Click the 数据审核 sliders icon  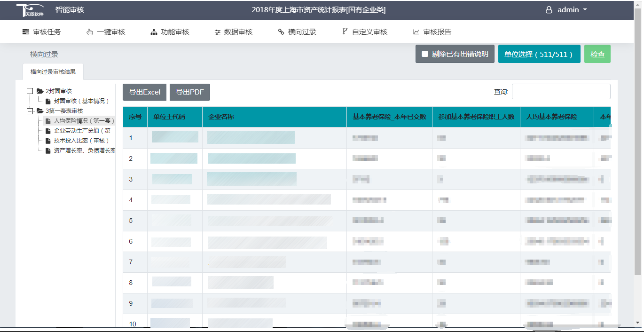pyautogui.click(x=217, y=32)
